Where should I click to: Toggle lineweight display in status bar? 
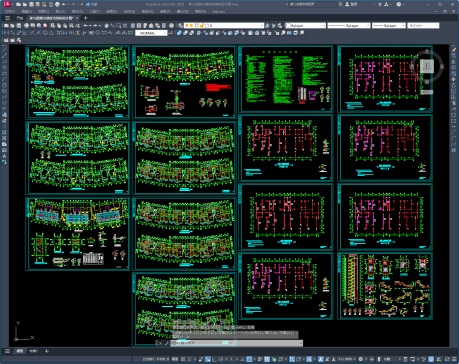260,359
